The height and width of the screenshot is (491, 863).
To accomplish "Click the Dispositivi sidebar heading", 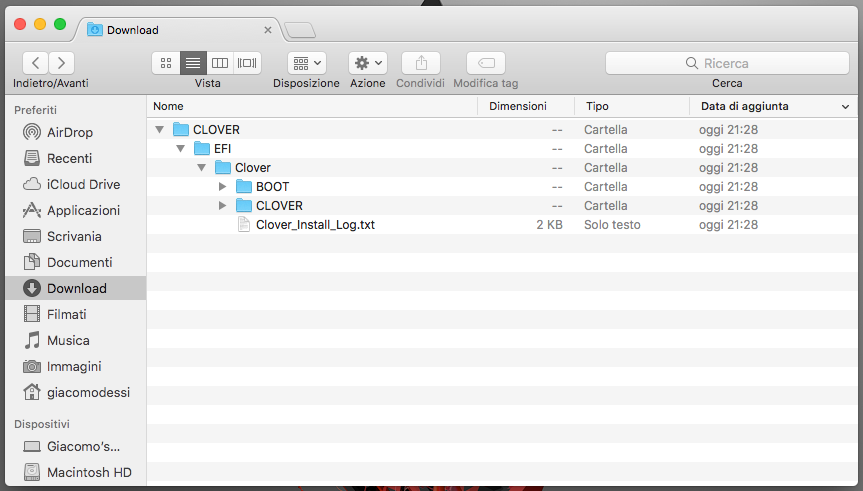I will (42, 424).
